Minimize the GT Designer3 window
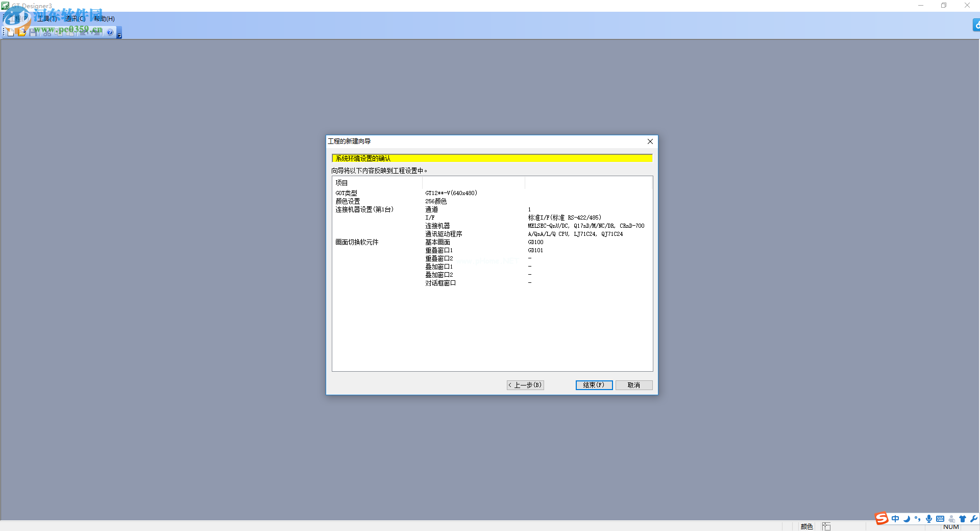The image size is (980, 531). pyautogui.click(x=921, y=6)
